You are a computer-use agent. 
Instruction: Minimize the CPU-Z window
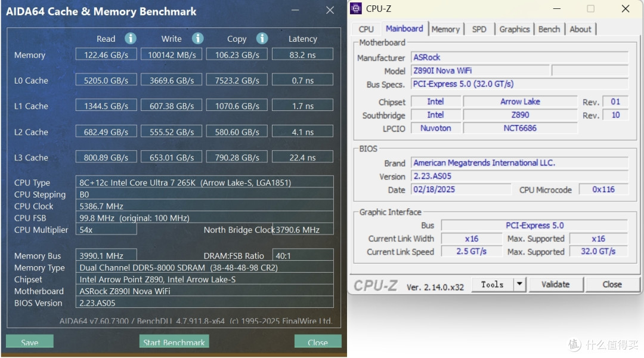[x=557, y=8]
